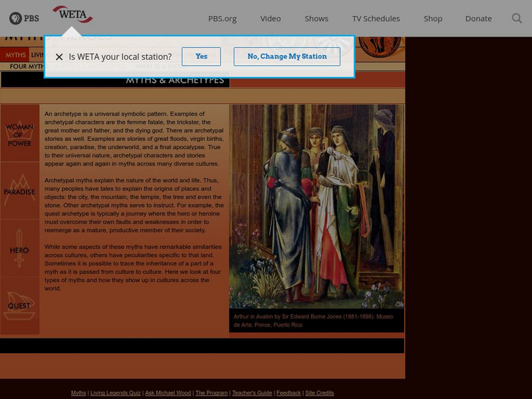The image size is (532, 399).
Task: Open the Shows nav item
Action: coord(317,19)
